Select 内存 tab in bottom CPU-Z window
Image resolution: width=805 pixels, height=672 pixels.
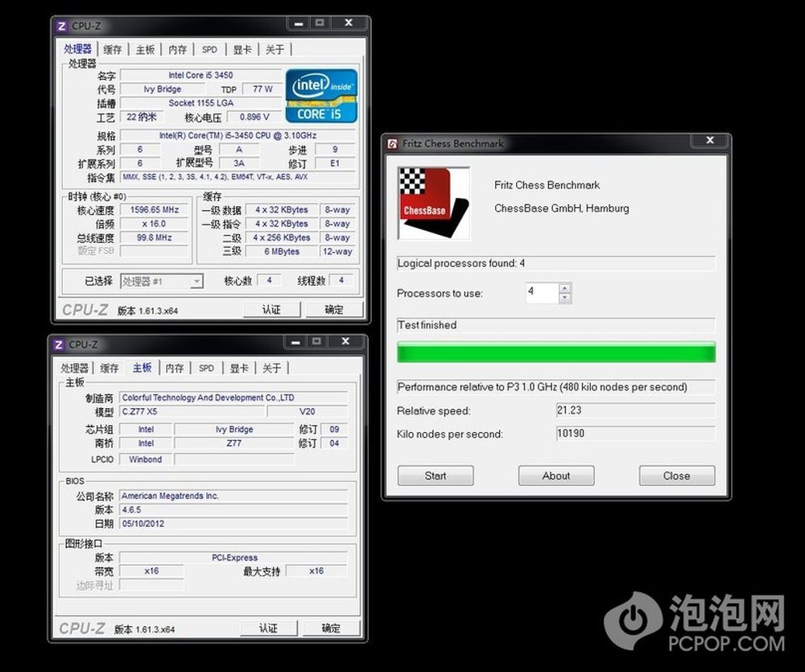point(175,369)
